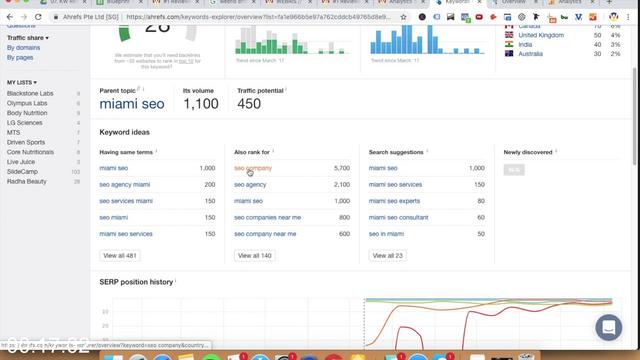Open the profile avatar icon
This screenshot has width=640, height=360.
pos(613,17)
